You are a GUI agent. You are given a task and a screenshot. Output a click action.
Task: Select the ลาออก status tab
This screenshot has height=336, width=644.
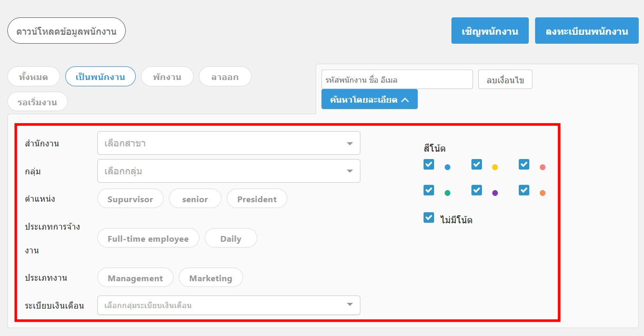coord(225,77)
